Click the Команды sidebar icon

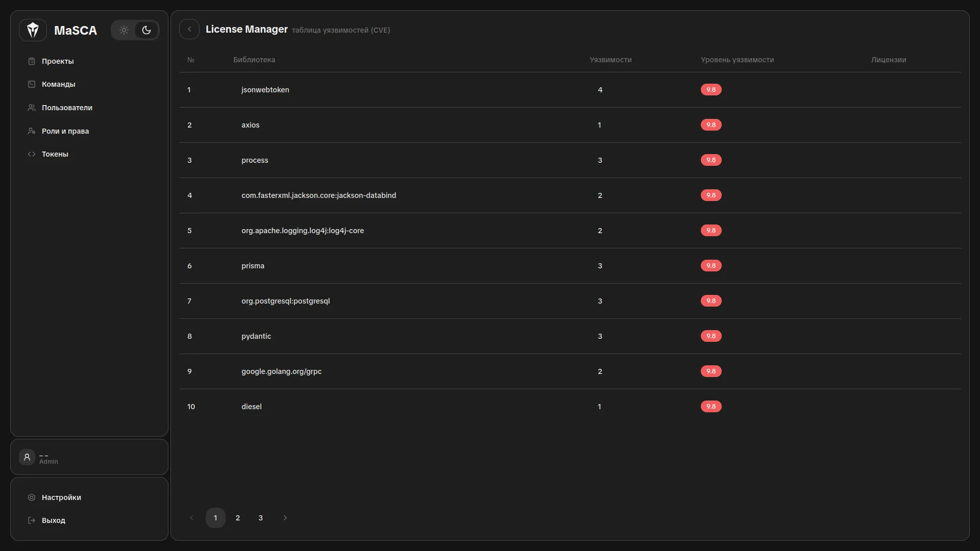click(x=32, y=84)
